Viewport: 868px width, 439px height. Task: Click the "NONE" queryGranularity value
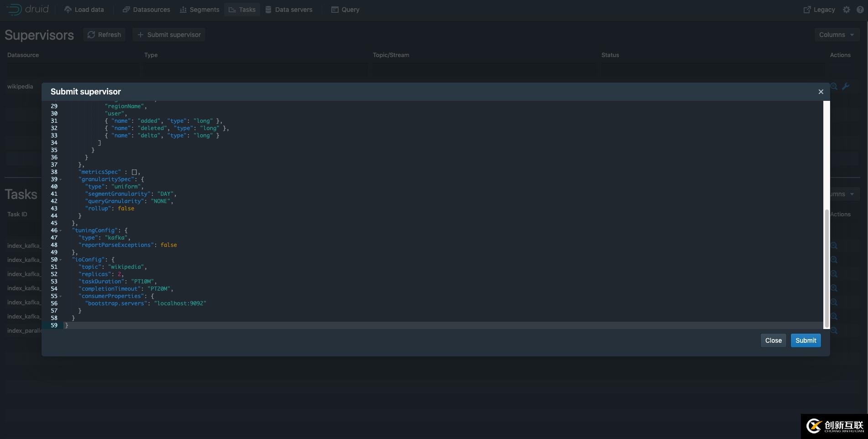click(161, 201)
